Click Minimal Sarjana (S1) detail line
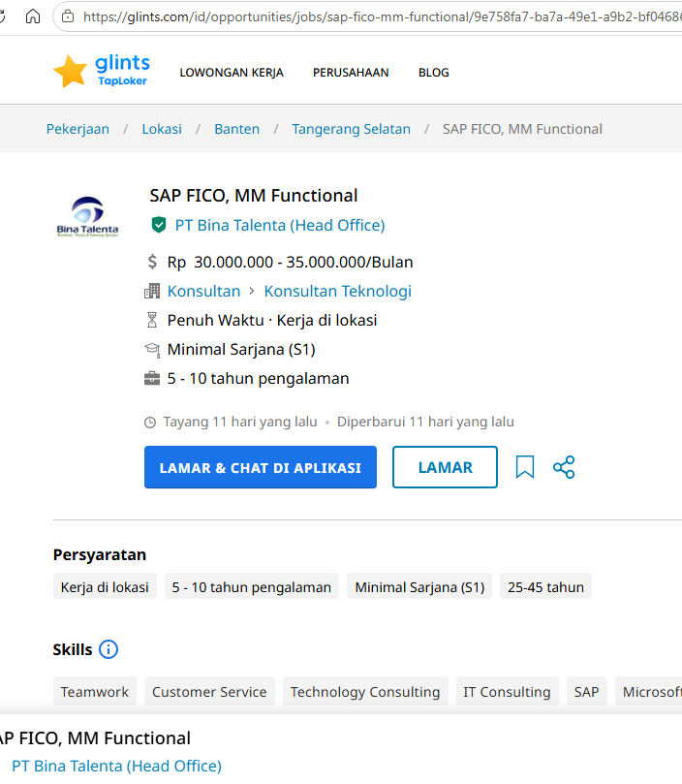The image size is (682, 784). pyautogui.click(x=241, y=349)
